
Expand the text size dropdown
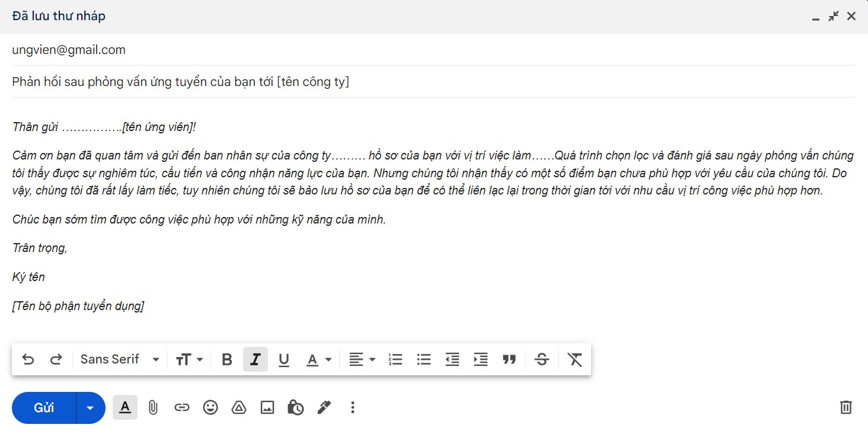[x=190, y=359]
